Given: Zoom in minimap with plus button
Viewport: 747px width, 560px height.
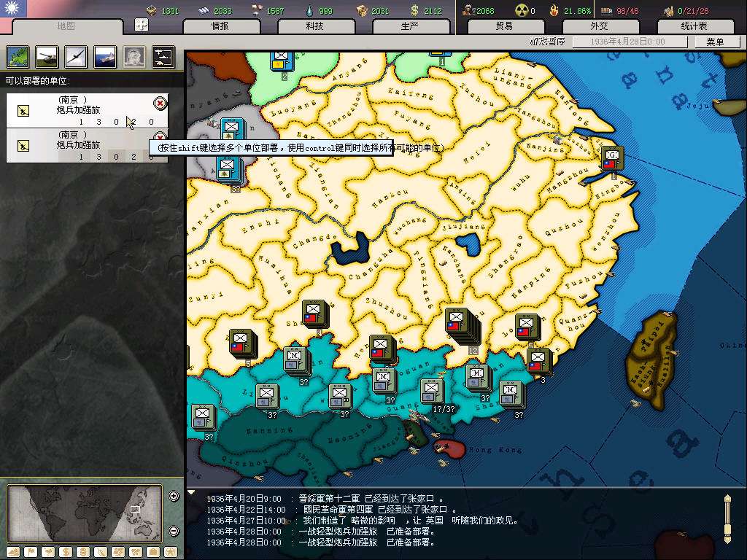Looking at the screenshot, I should [174, 496].
